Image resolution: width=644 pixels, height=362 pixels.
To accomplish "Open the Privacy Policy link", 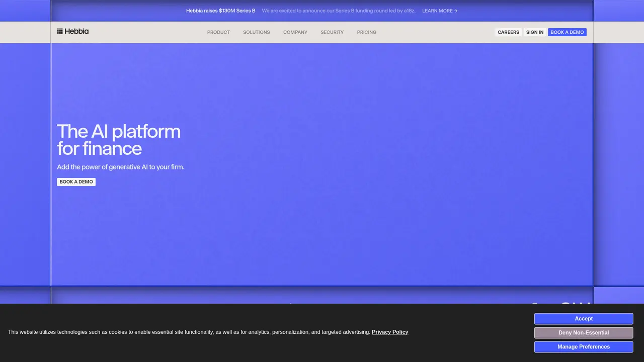I will point(390,332).
